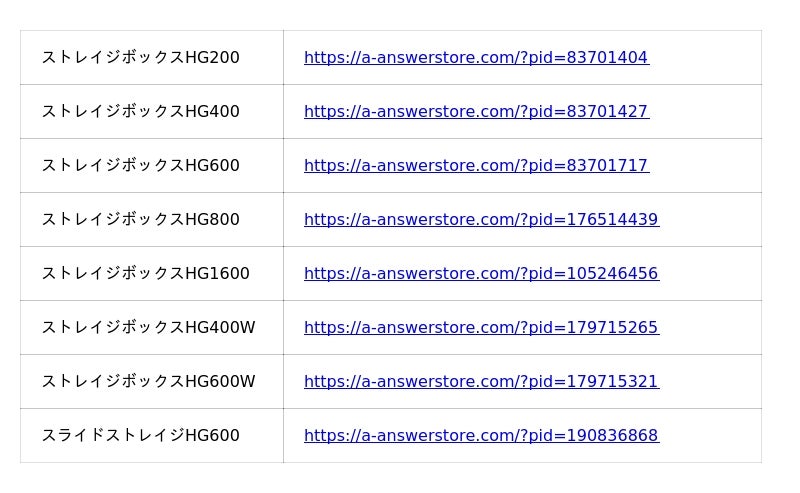The width and height of the screenshot is (800, 493).
Task: Visit the pid=176514439 link
Action: pos(481,220)
